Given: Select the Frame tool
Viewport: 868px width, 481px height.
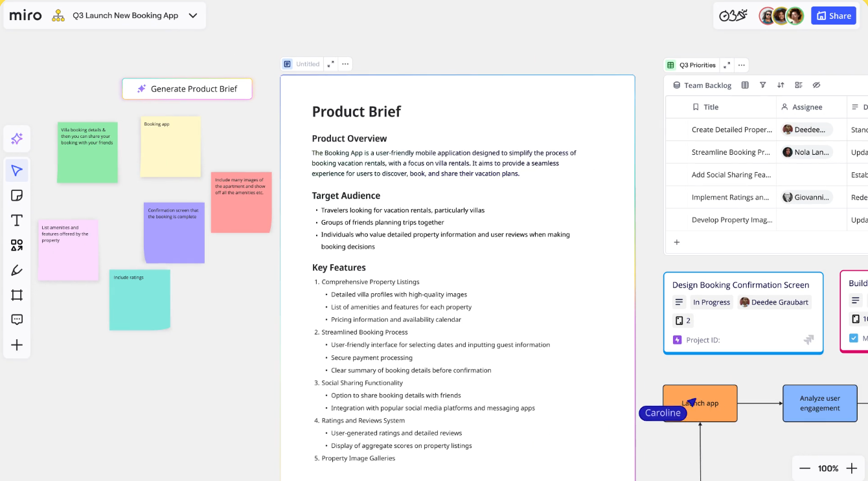Looking at the screenshot, I should click(17, 295).
